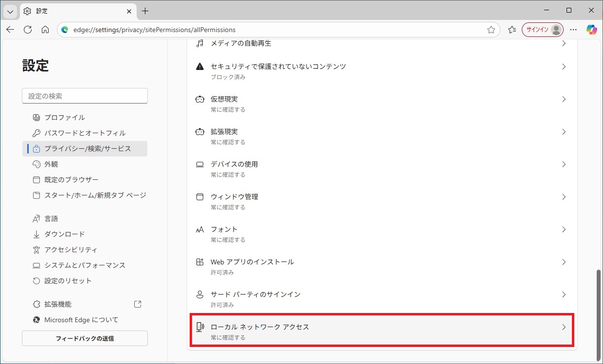Screen dimensions: 603x364
Task: Open the Settings and more ellipsis menu
Action: 574,30
